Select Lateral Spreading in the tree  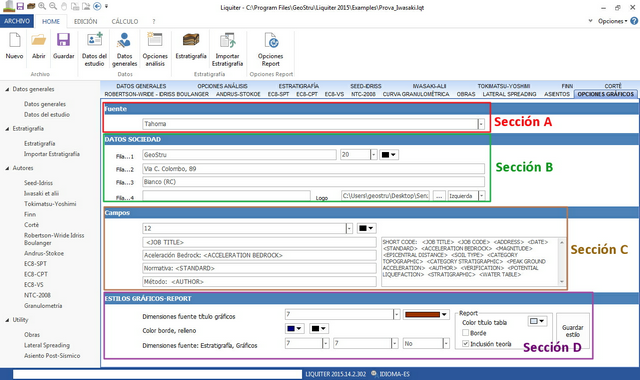point(47,345)
